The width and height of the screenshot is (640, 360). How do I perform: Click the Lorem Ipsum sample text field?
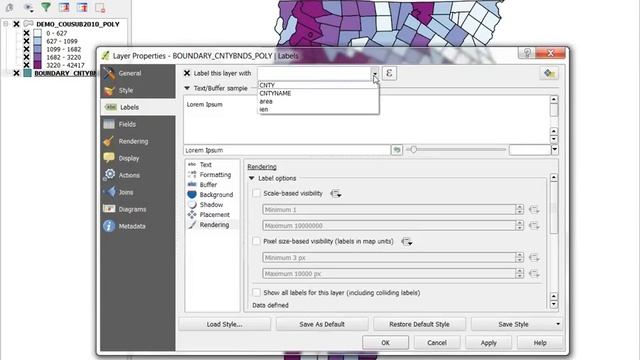point(287,150)
